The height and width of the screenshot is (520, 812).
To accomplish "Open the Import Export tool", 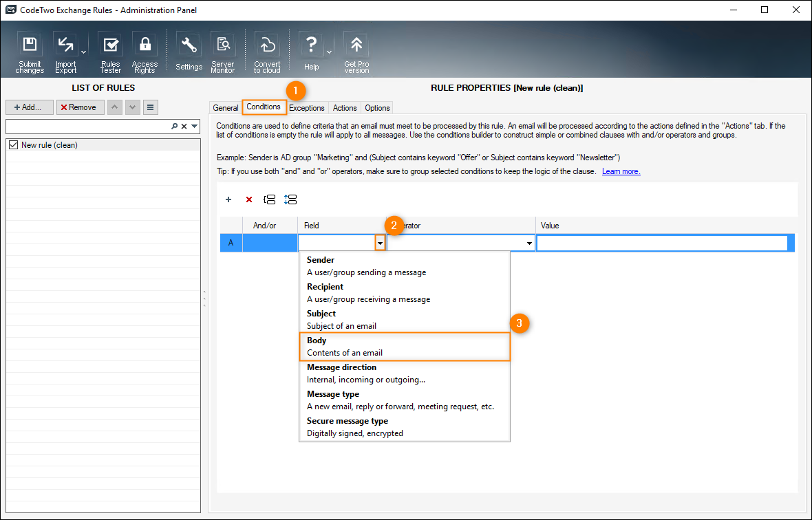I will point(66,52).
